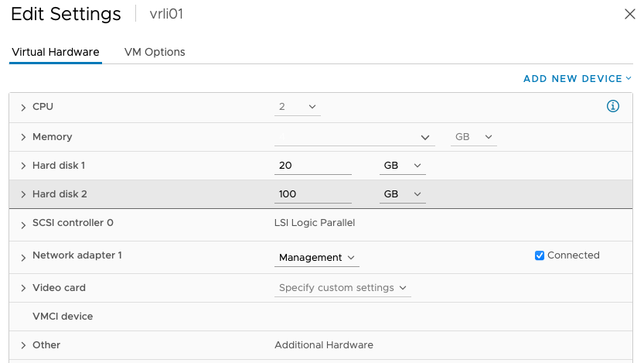The height and width of the screenshot is (363, 644).
Task: Close the Edit Settings dialog
Action: [629, 14]
